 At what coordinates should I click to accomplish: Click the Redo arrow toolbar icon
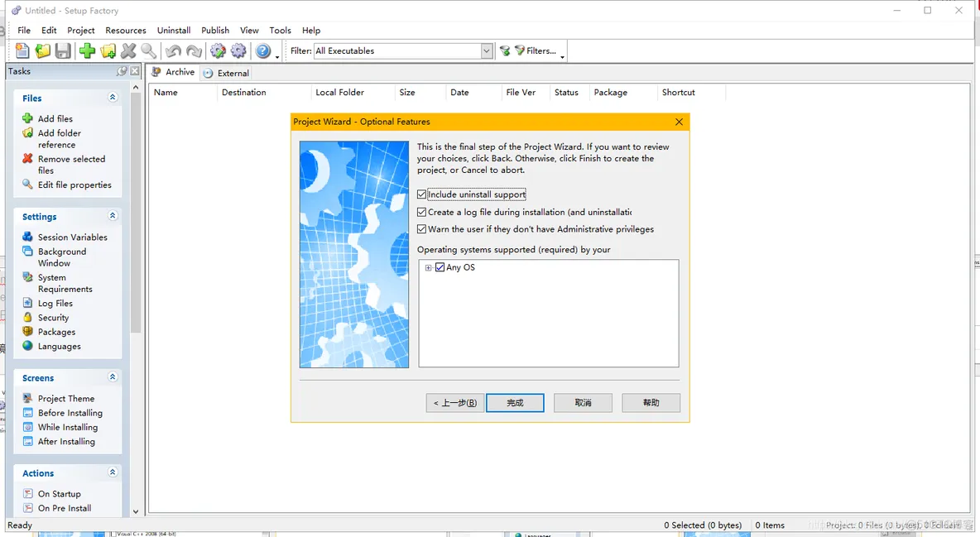coord(194,51)
